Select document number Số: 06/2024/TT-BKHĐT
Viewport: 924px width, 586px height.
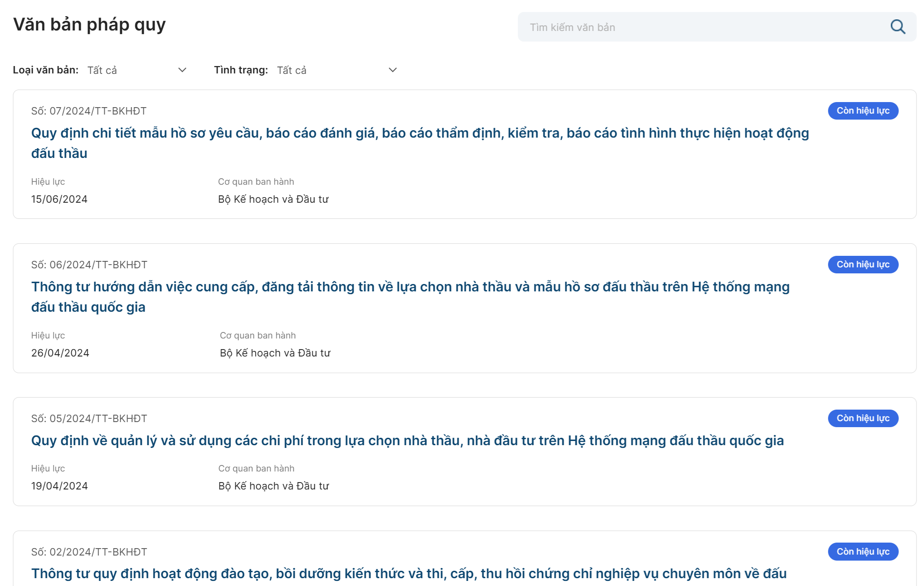tap(89, 265)
